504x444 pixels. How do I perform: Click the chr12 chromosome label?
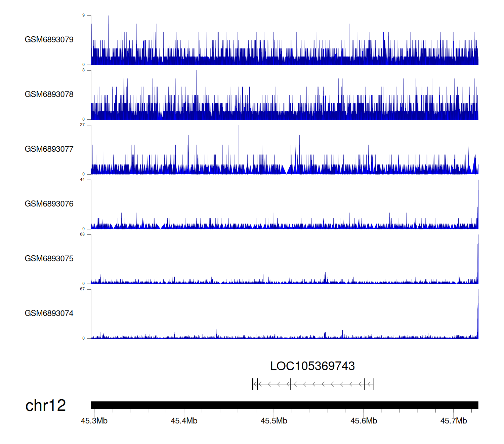45,405
